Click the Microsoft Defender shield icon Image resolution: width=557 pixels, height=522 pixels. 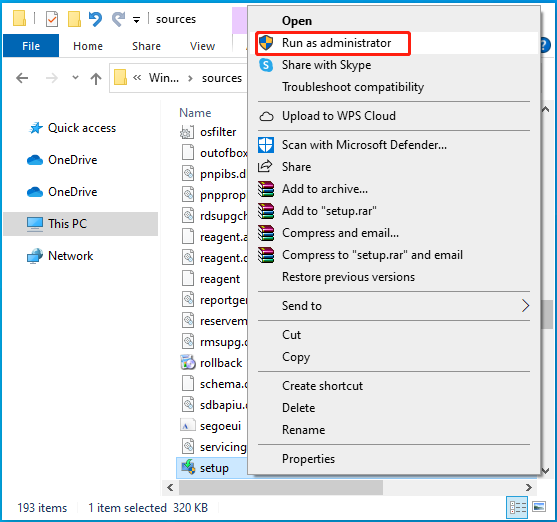coord(266,145)
